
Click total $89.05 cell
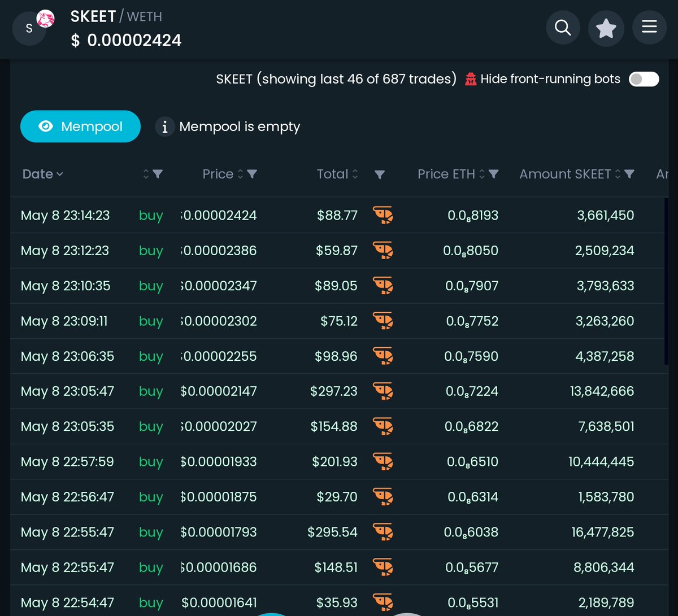coord(336,286)
